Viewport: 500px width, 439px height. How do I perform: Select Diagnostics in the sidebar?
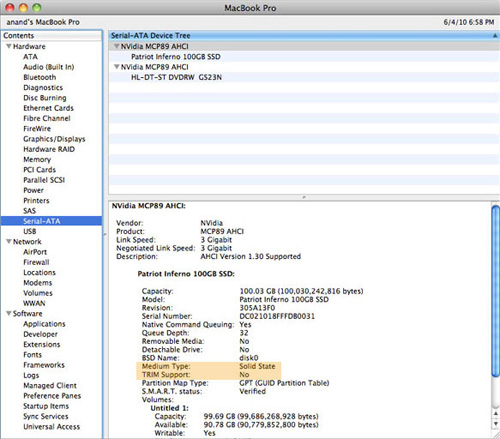pos(43,88)
